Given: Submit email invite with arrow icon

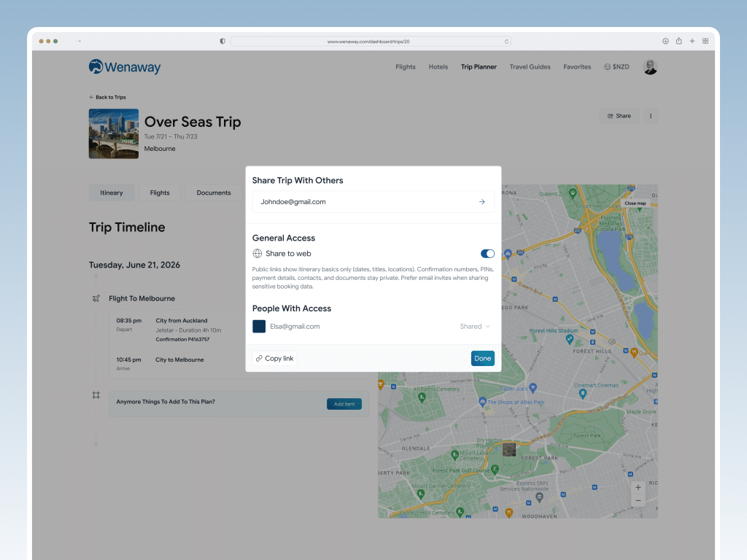Looking at the screenshot, I should (x=481, y=202).
